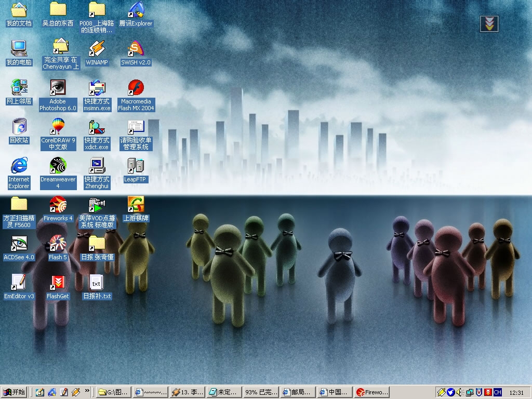Viewport: 532px width, 399px height.
Task: Switch to the 邮局... taskbar window
Action: 298,392
